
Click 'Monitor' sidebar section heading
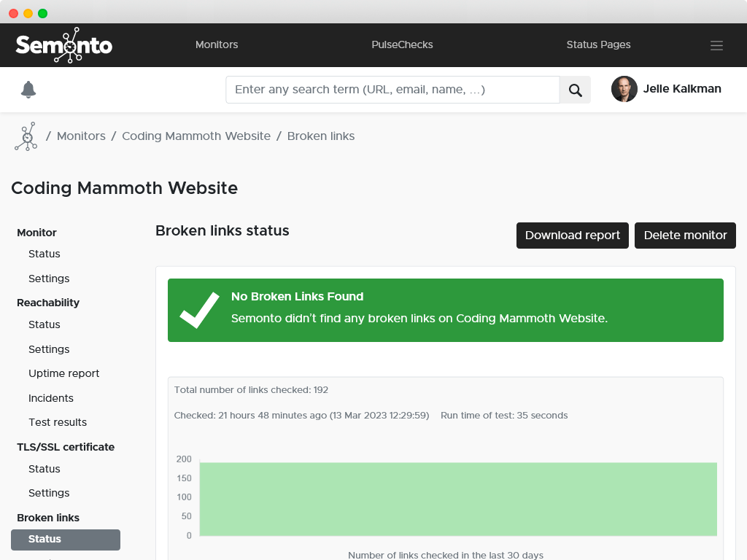[x=36, y=233]
